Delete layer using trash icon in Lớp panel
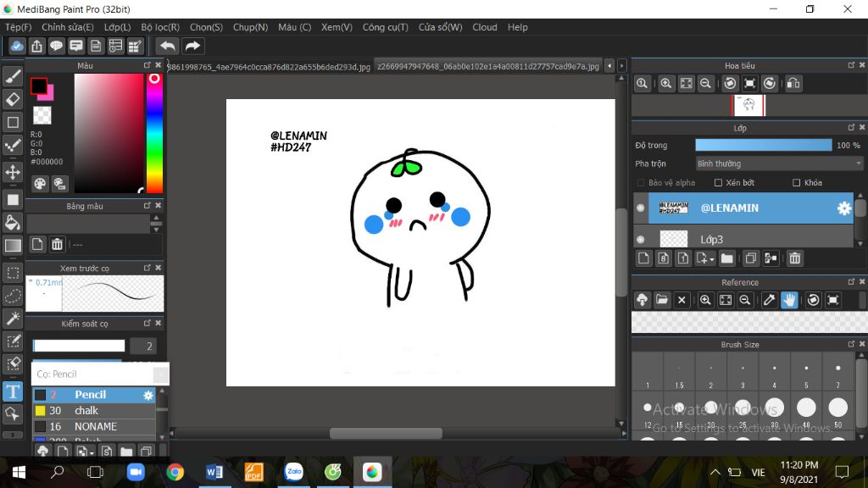Image resolution: width=868 pixels, height=488 pixels. 794,258
